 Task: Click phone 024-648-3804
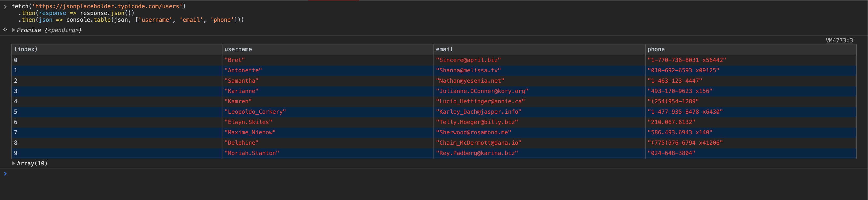click(671, 153)
